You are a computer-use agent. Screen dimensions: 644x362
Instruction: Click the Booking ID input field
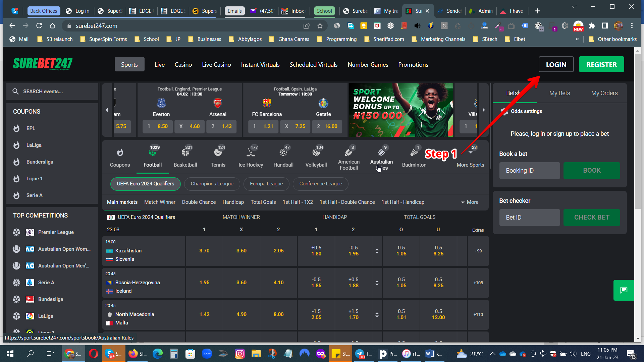click(x=530, y=171)
